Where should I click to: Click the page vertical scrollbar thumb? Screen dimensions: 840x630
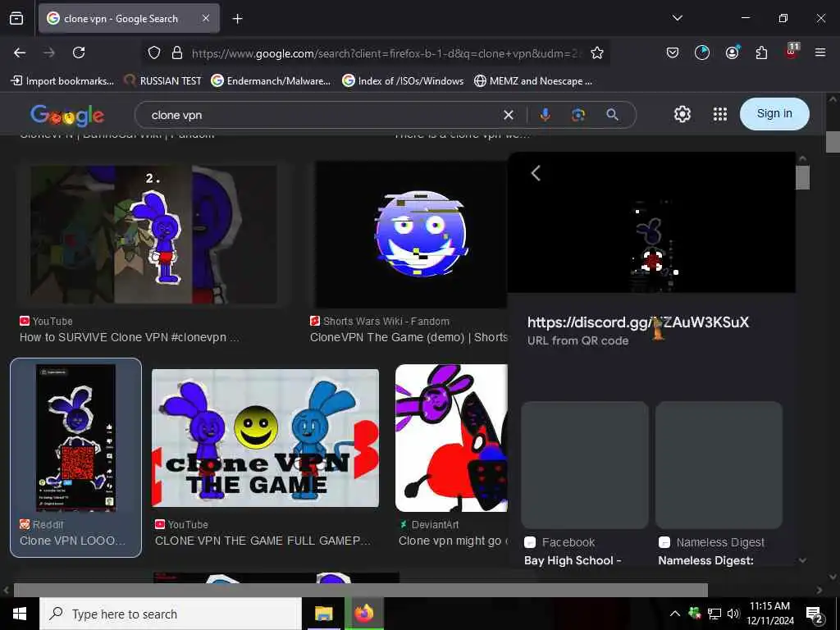[833, 141]
